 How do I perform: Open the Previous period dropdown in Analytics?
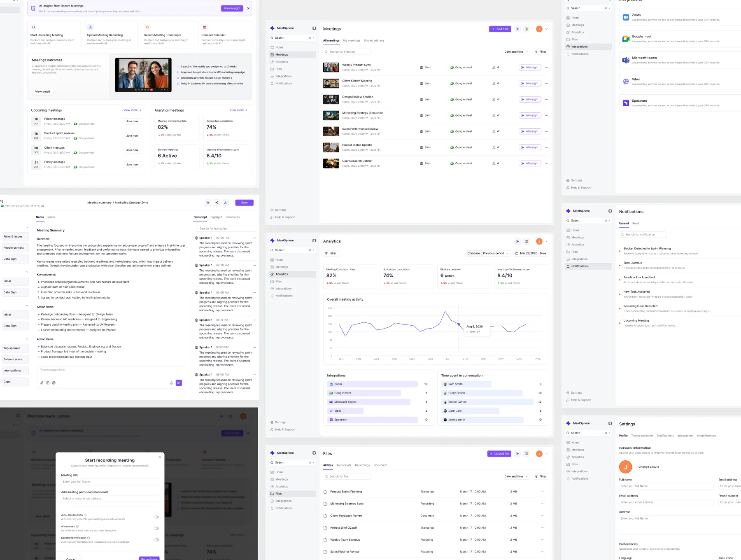496,253
